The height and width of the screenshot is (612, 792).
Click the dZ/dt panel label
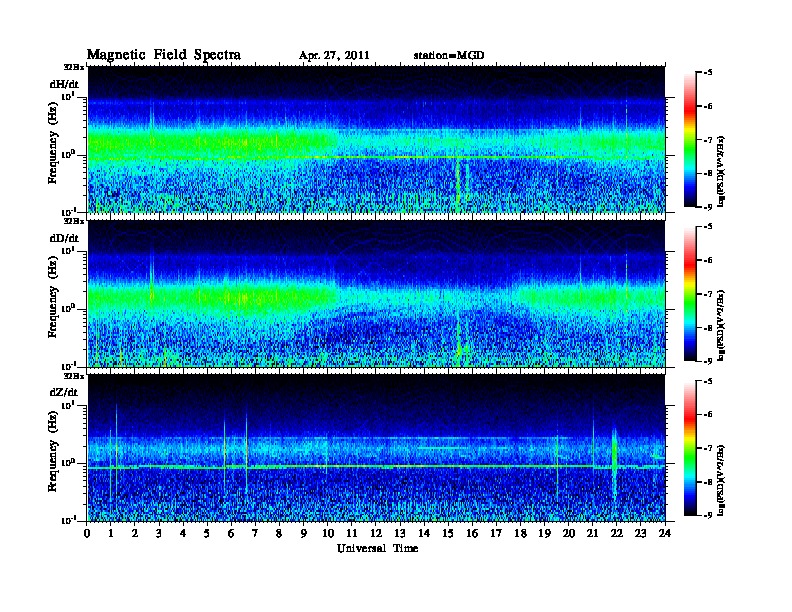(x=64, y=392)
